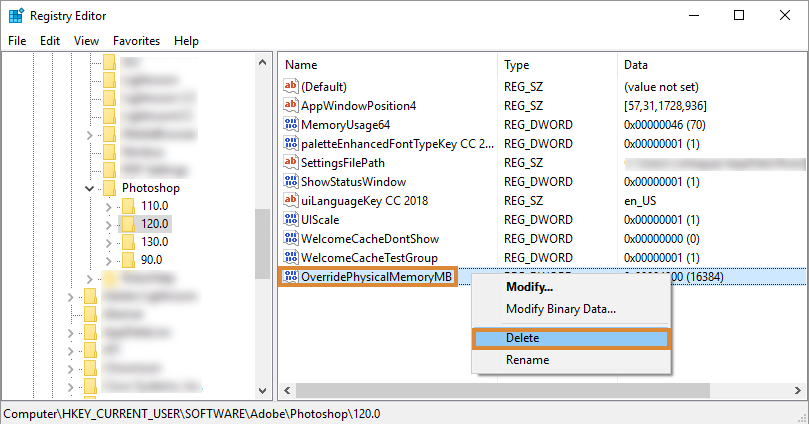This screenshot has height=424, width=809.
Task: Collapse the Photoshop tree node
Action: click(91, 188)
